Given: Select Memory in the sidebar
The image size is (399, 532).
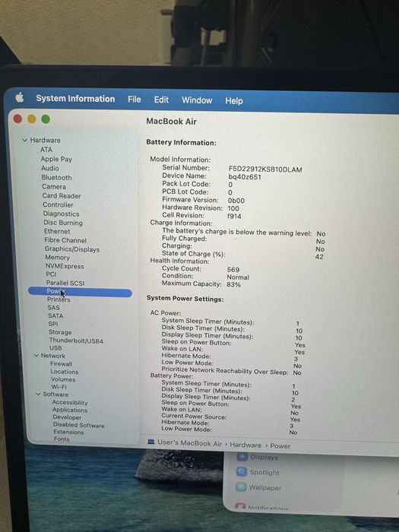Looking at the screenshot, I should point(57,258).
